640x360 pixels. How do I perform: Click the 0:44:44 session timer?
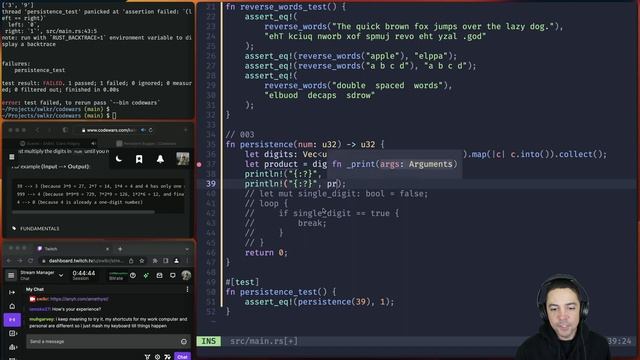(x=84, y=273)
